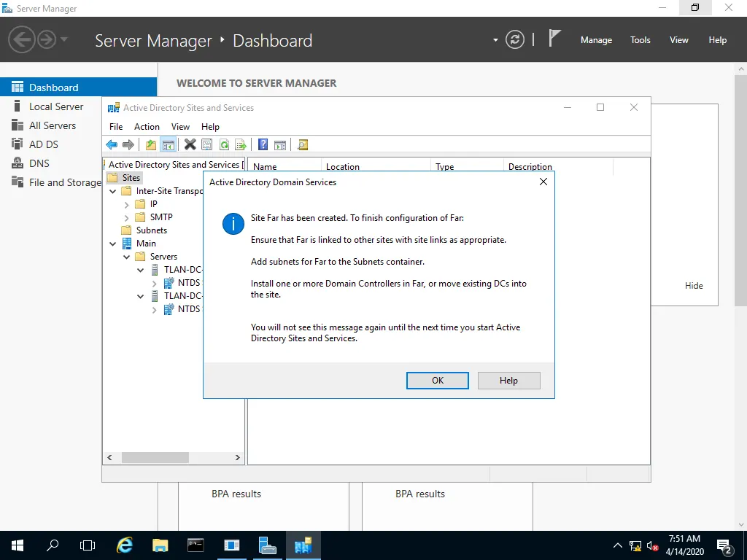Show hidden tray icons with the chevron
The height and width of the screenshot is (560, 747).
(x=617, y=545)
